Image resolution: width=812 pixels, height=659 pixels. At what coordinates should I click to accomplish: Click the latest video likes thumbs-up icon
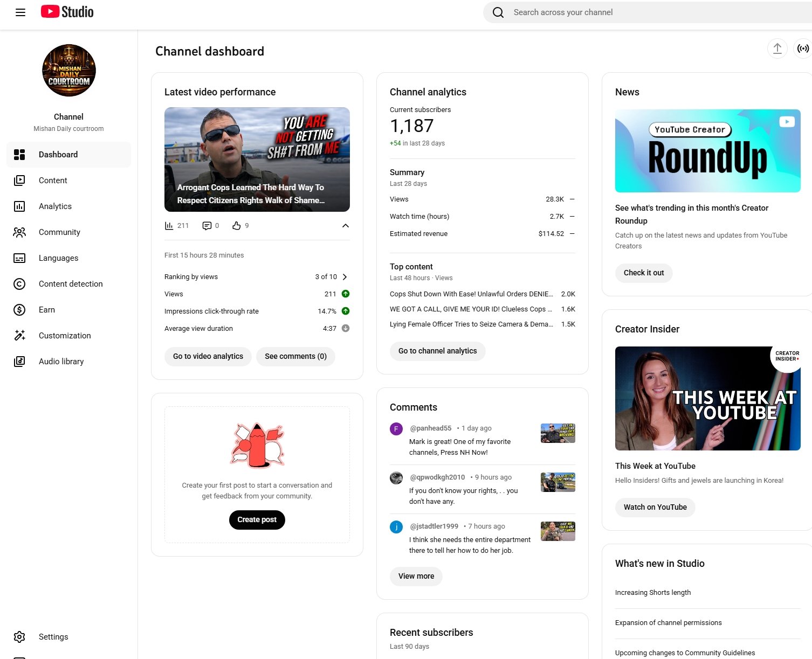(236, 226)
